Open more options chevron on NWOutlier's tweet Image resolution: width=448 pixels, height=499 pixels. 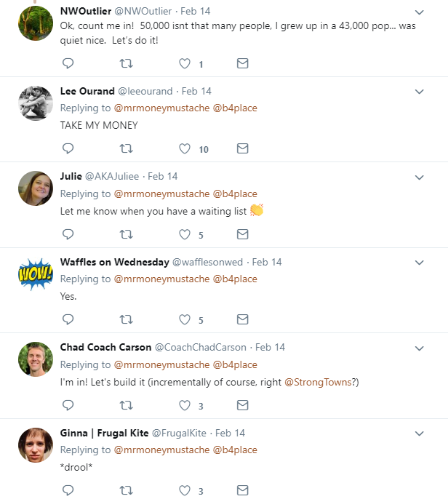[420, 12]
